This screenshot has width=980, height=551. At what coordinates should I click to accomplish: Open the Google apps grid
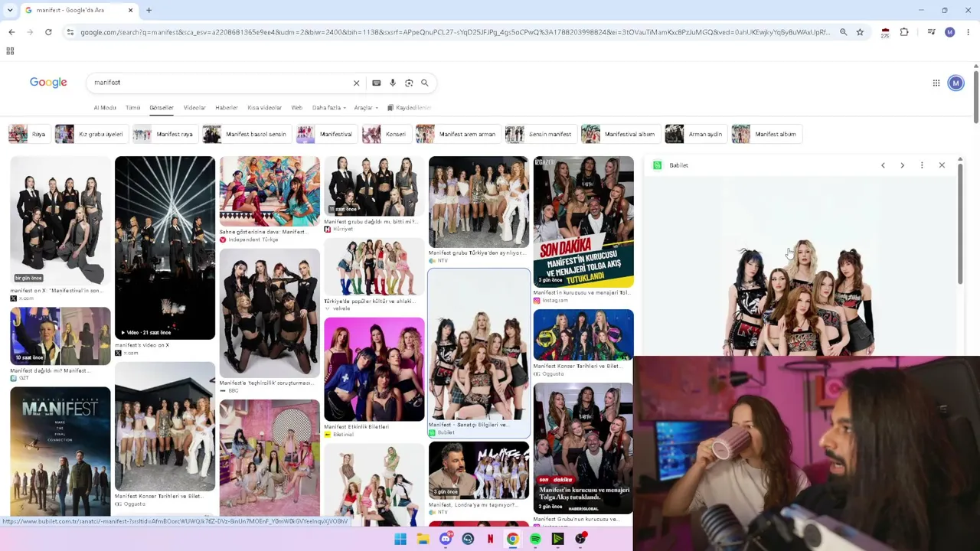pyautogui.click(x=936, y=83)
